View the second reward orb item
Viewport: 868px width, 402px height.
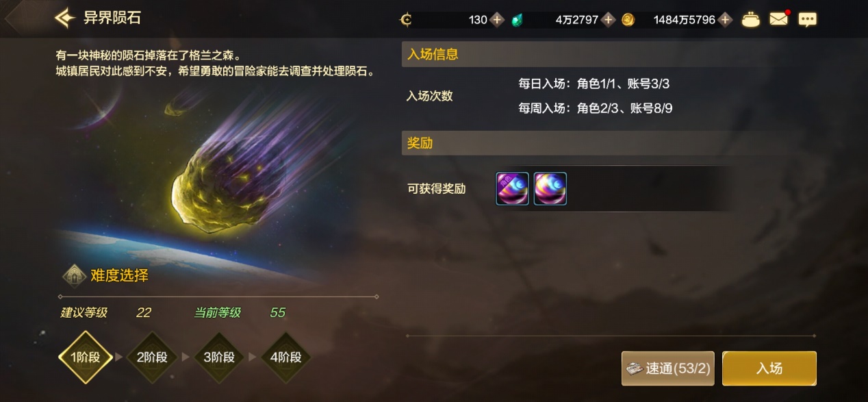[550, 188]
